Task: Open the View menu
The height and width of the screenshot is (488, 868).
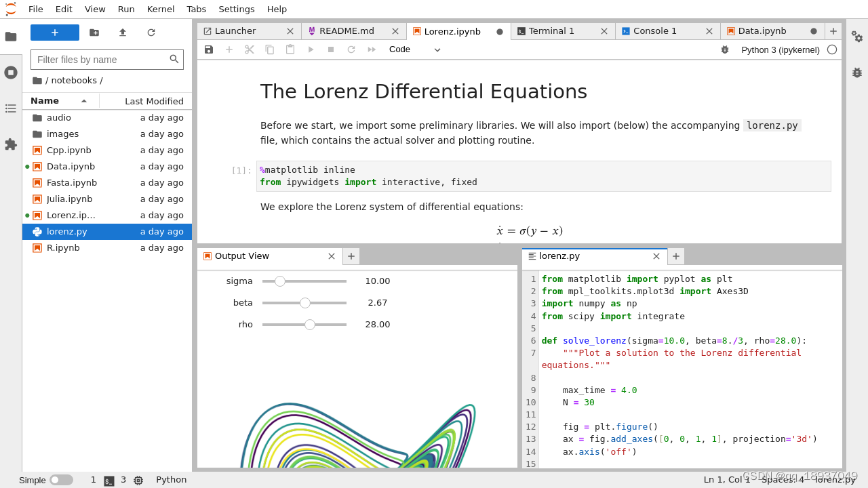Action: click(x=95, y=9)
